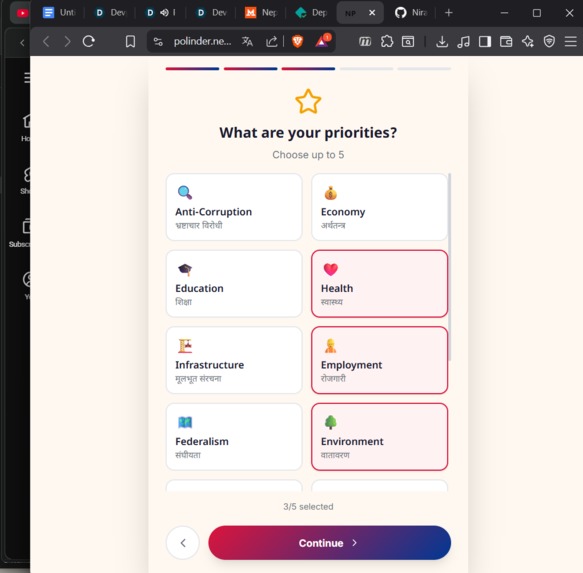The width and height of the screenshot is (583, 573).
Task: Close the active NP tab
Action: [372, 13]
